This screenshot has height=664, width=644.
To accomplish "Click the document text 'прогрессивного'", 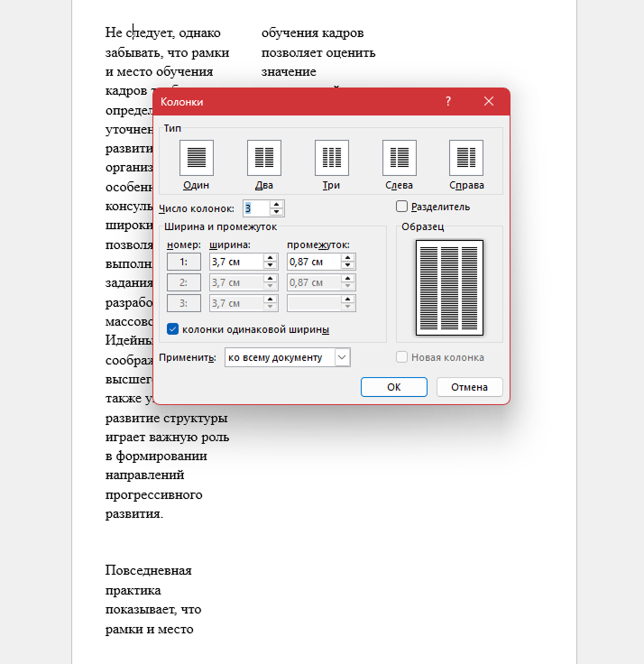I will click(x=153, y=494).
